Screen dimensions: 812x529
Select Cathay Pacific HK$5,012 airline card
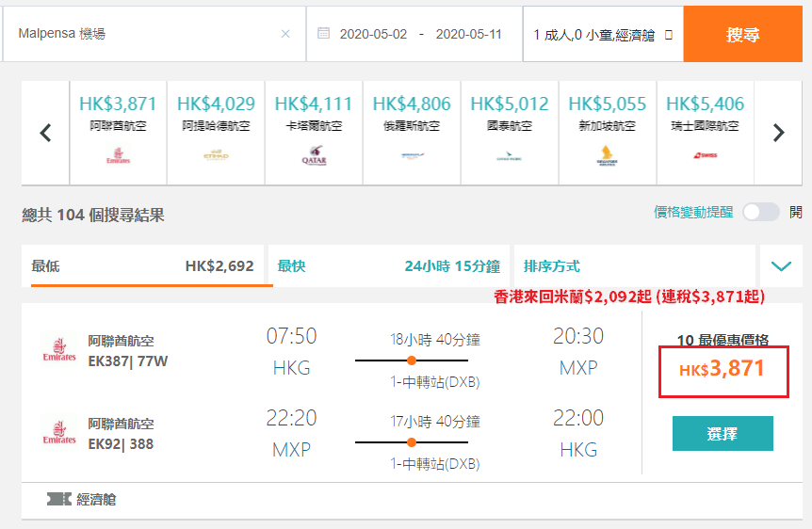coord(510,133)
